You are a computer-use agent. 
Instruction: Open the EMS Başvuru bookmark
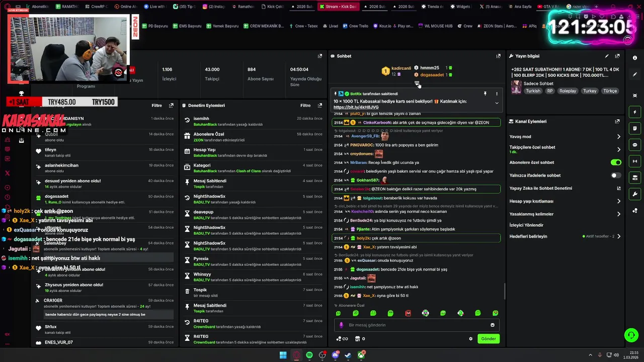pyautogui.click(x=187, y=26)
